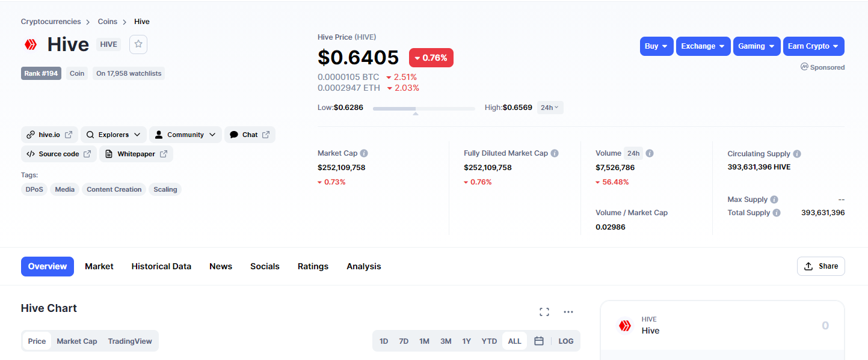Click the Fully Diluted Market Cap info icon
The width and height of the screenshot is (868, 360).
pyautogui.click(x=555, y=153)
